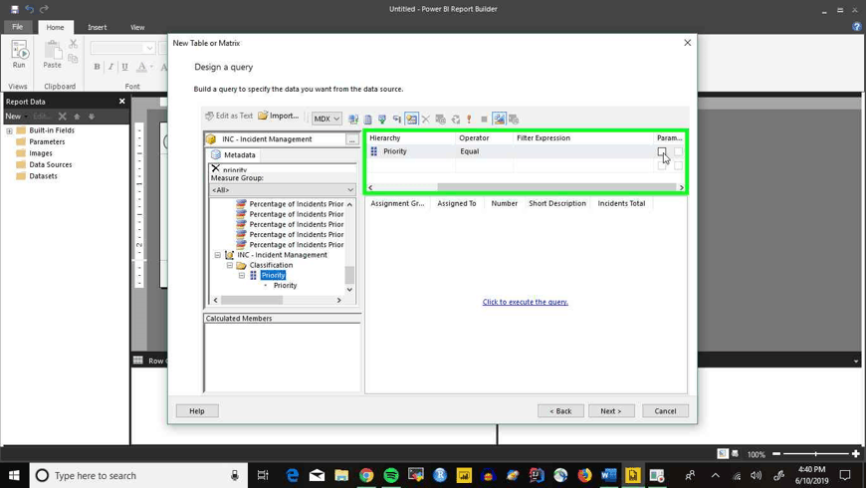
Task: Move item up in Report Data
Action: (x=77, y=117)
